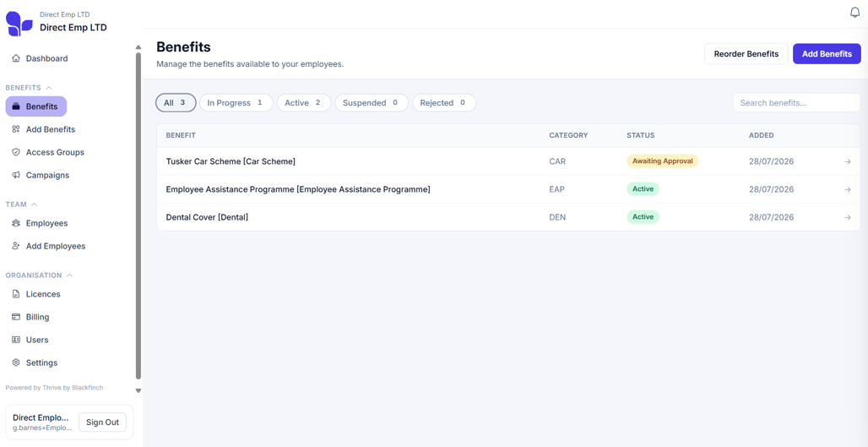Click the STATUS column header

click(641, 135)
